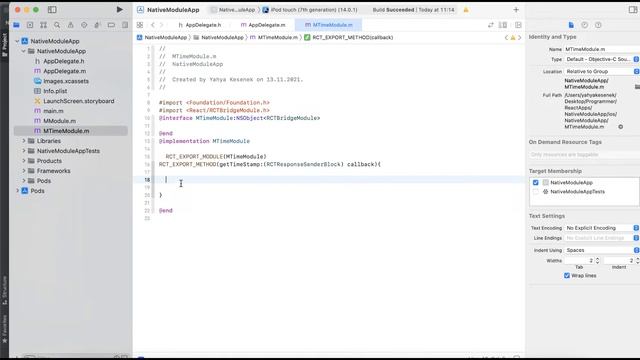Expand the Frameworks group
640x360 pixels.
(24, 171)
